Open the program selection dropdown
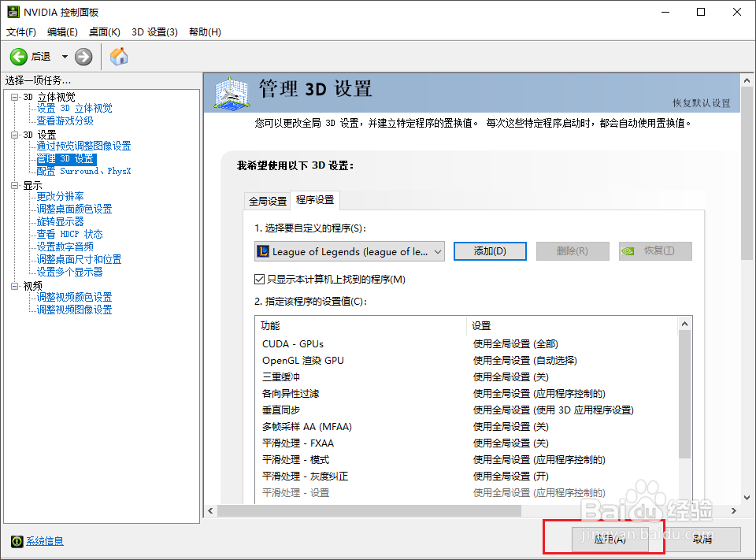Screen dimensions: 756x560 tap(439, 251)
